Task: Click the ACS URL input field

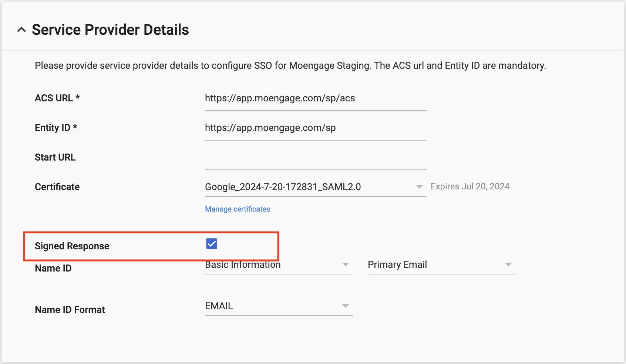Action: point(315,98)
